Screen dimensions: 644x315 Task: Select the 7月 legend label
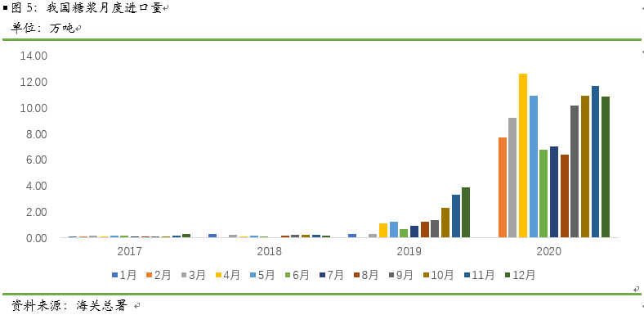coord(336,275)
